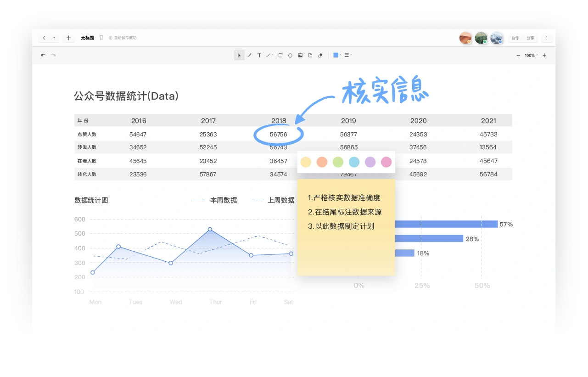Pick the pink sticky note color

point(386,162)
